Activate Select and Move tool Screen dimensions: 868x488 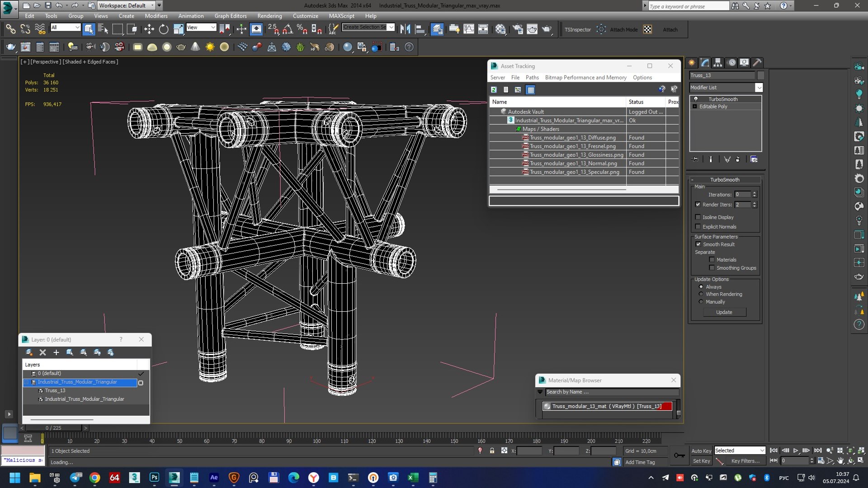point(149,29)
